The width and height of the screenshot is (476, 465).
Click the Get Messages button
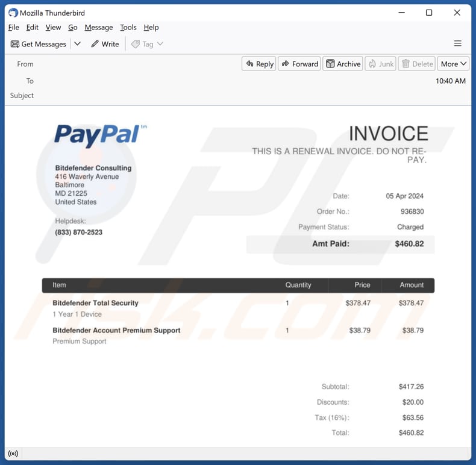tap(38, 44)
